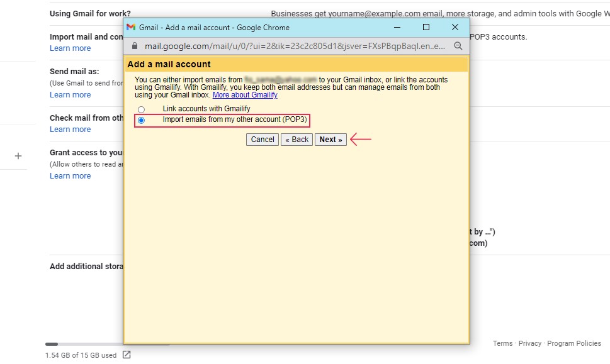This screenshot has width=610, height=364.
Task: Select Import emails from my other account (POP3)
Action: tap(141, 121)
